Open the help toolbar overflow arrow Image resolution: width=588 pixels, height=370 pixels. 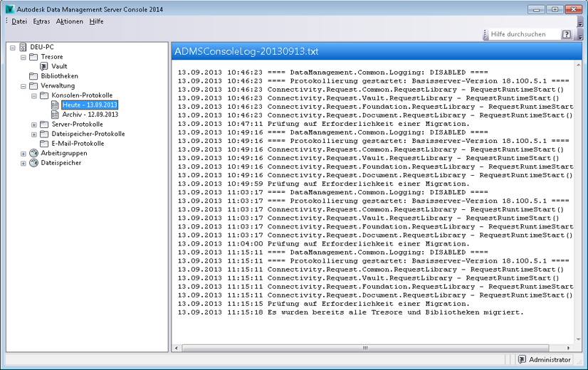click(580, 36)
